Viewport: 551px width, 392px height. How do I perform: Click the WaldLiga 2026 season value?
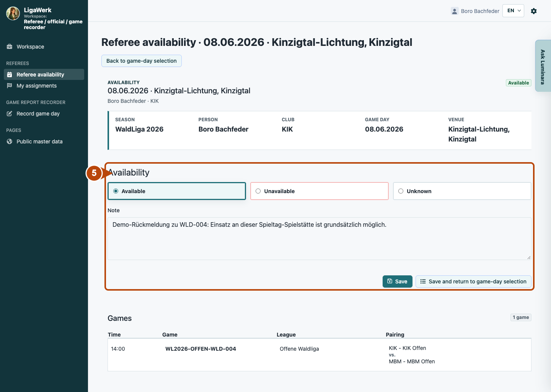point(139,129)
